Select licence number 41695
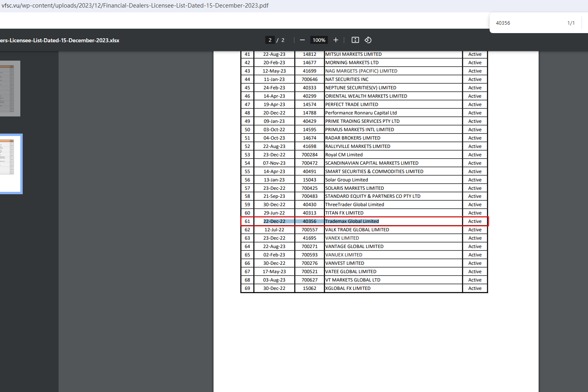Viewport: 588px width, 392px height. click(310, 238)
